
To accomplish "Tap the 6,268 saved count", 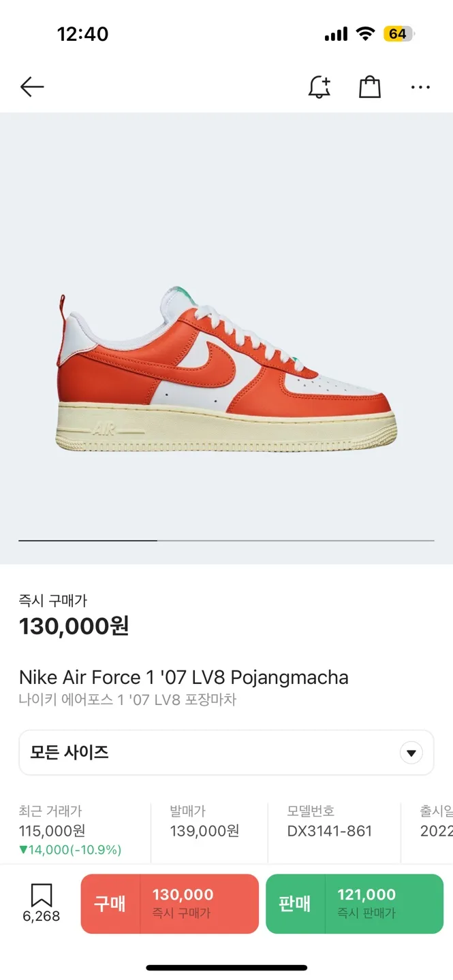I will tap(42, 917).
